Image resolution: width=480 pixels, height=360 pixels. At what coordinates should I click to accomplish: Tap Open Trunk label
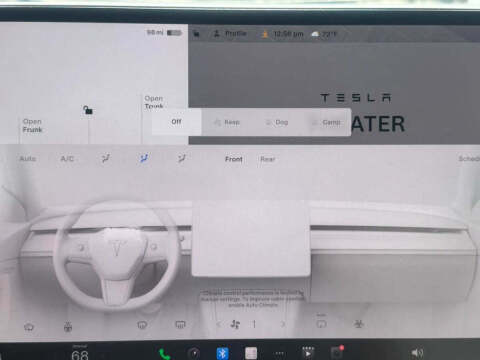[154, 102]
